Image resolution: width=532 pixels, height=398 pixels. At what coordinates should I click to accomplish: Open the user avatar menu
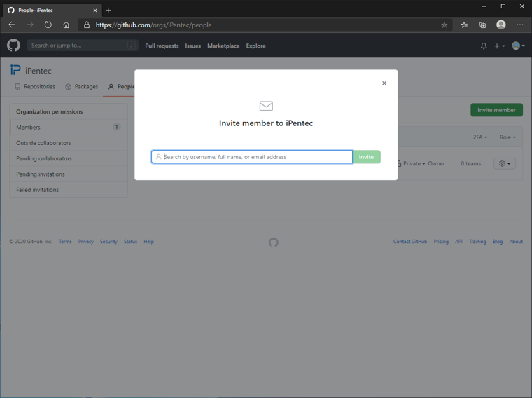tap(518, 46)
